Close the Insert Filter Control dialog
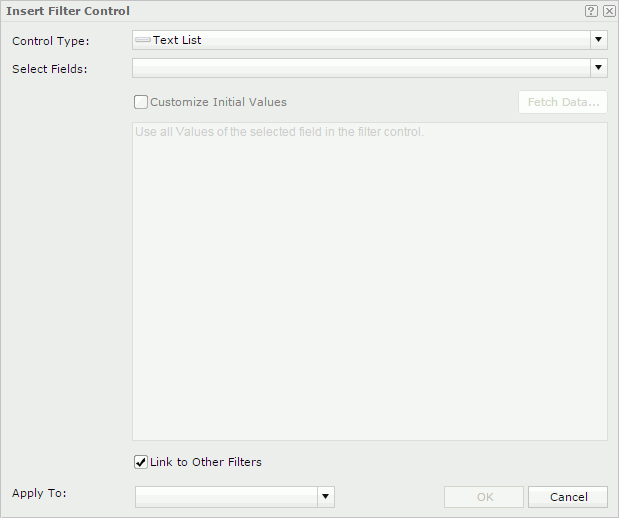Viewport: 619px width, 518px height. [610, 11]
